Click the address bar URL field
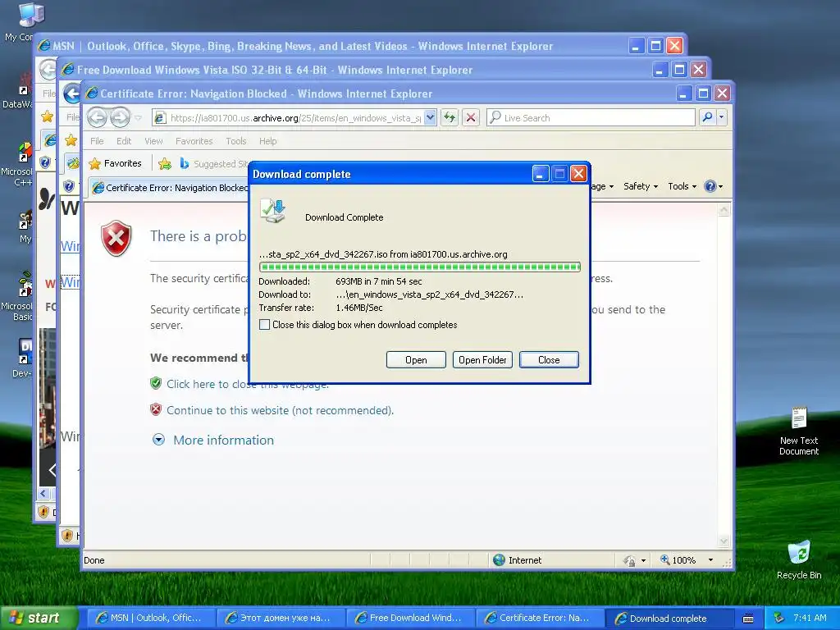This screenshot has height=630, width=840. click(x=294, y=118)
